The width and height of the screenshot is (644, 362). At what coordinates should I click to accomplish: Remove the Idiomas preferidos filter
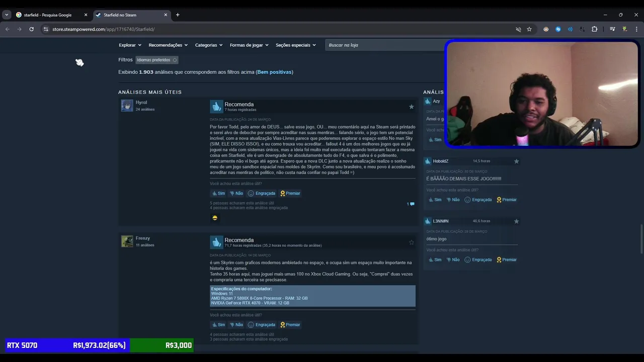pos(175,60)
